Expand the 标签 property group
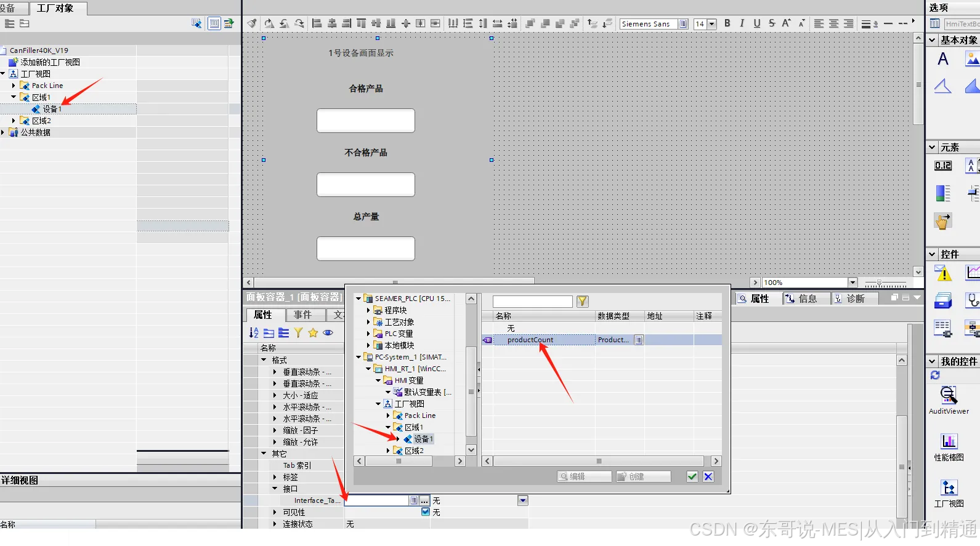The height and width of the screenshot is (546, 980). coord(275,476)
